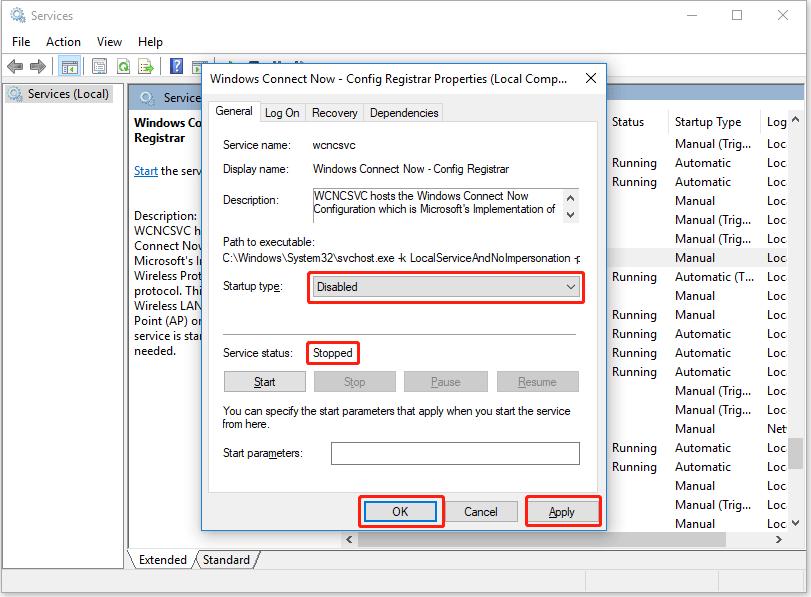Select the 'Automatic (T...' startup type cell
Screen dimensions: 811x597
coord(714,277)
